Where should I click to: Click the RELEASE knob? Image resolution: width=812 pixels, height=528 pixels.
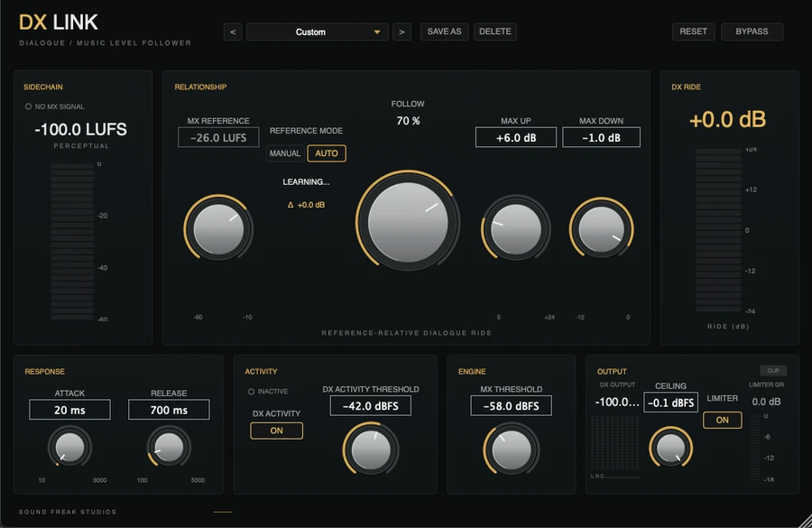[x=169, y=447]
